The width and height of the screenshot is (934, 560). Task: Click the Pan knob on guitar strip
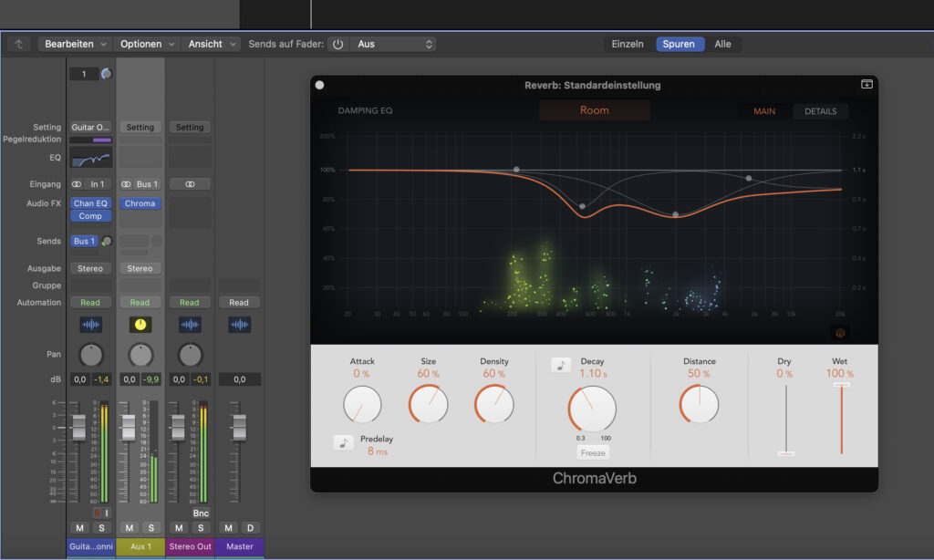pos(91,355)
